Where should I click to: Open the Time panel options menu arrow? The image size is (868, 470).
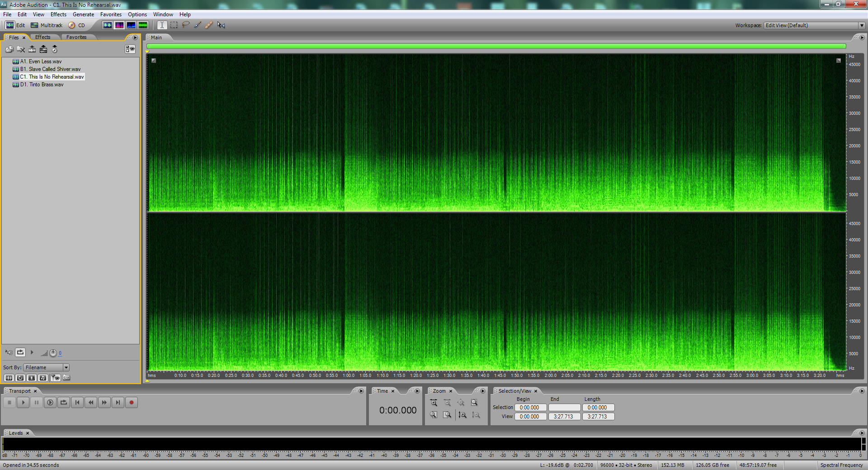(x=417, y=391)
